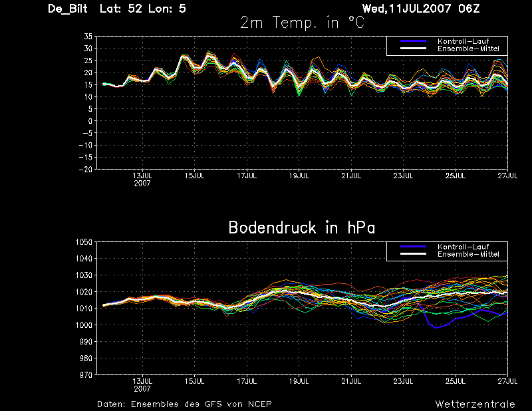Screen dimensions: 532x411
Task: Click the Kontroll-Lauf text in pressure legend
Action: (463, 247)
